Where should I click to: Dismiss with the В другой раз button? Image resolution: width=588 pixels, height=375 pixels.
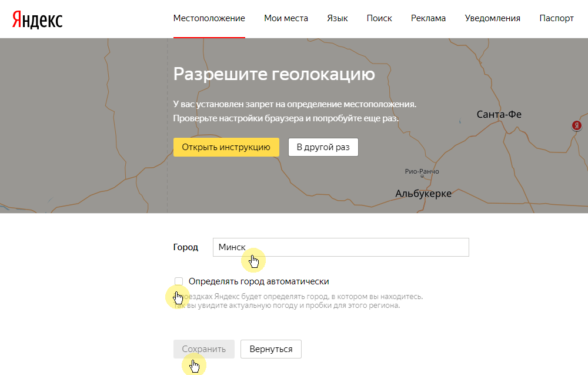point(323,147)
